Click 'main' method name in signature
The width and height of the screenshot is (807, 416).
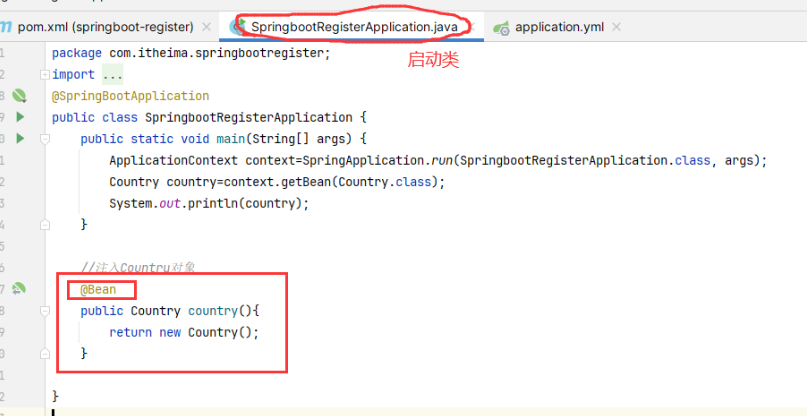pyautogui.click(x=230, y=139)
